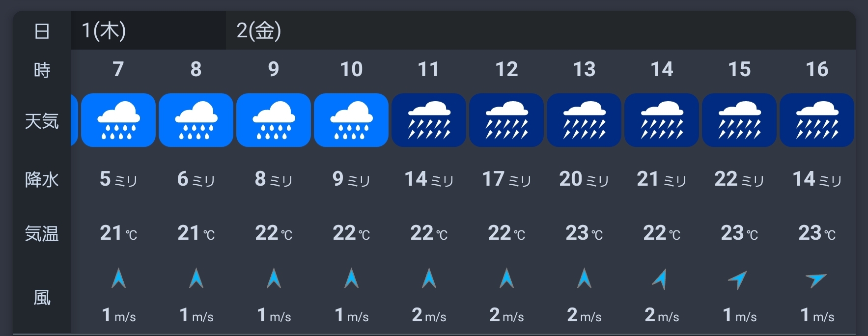This screenshot has height=336, width=868.
Task: Click the wind direction arrow at 14 o'clock
Action: coord(661,279)
